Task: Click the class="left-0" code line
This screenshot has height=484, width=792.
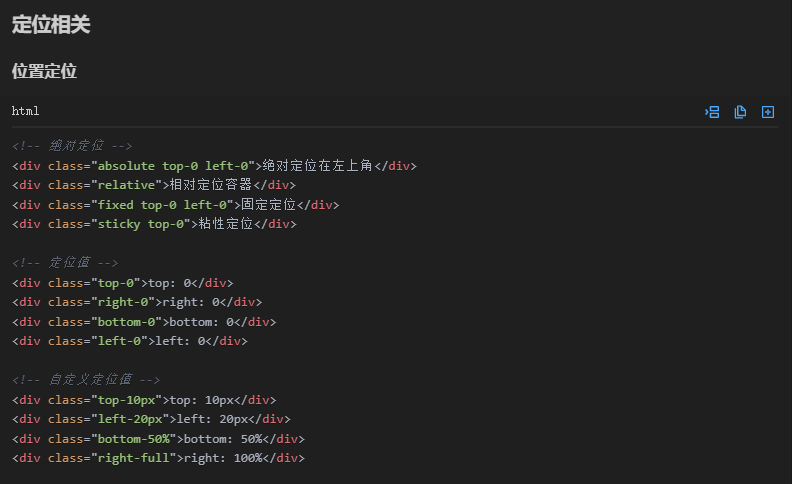Action: point(129,341)
